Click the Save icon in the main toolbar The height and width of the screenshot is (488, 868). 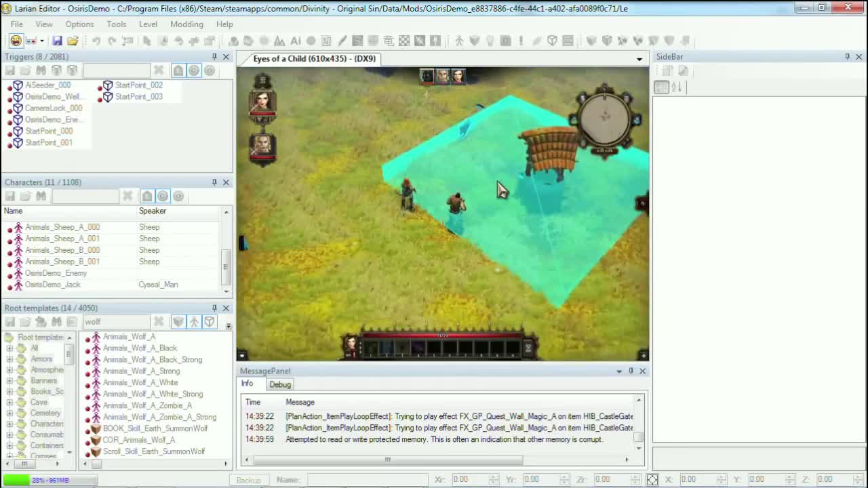click(x=57, y=41)
